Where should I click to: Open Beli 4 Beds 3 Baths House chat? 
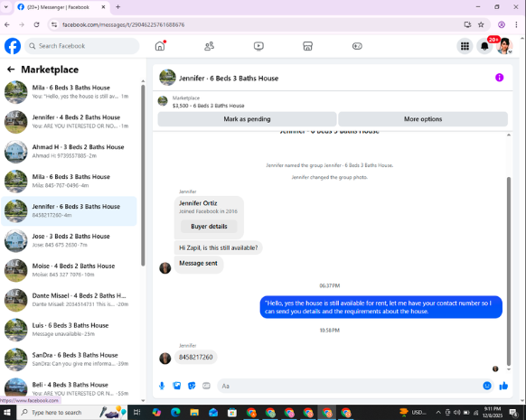(x=69, y=388)
